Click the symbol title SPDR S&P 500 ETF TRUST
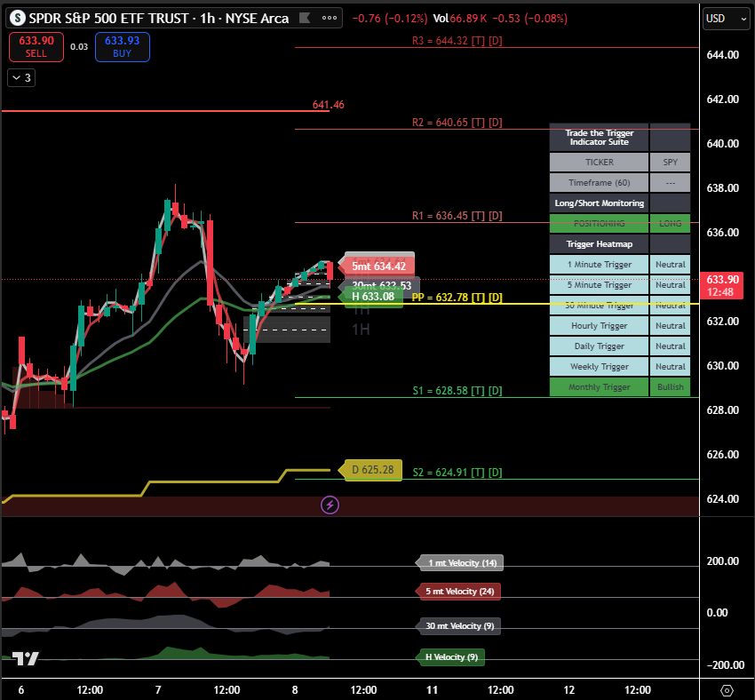 coord(109,19)
